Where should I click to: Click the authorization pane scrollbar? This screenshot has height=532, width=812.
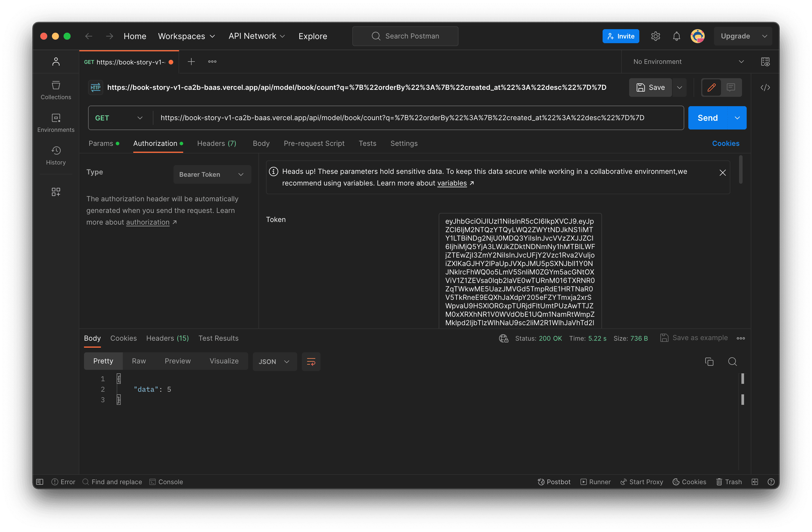[x=740, y=169]
